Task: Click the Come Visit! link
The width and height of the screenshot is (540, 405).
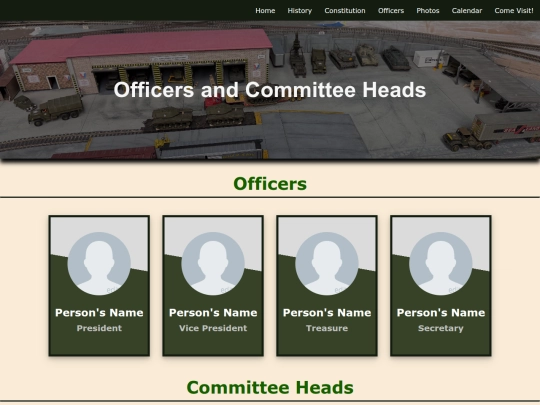Action: (514, 11)
